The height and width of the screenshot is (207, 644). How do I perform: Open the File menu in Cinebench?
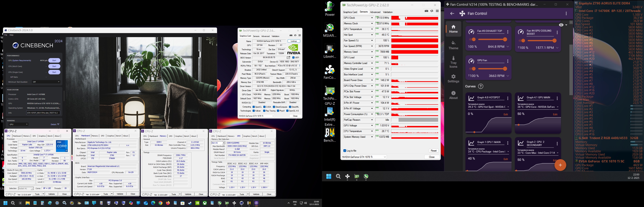click(6, 35)
